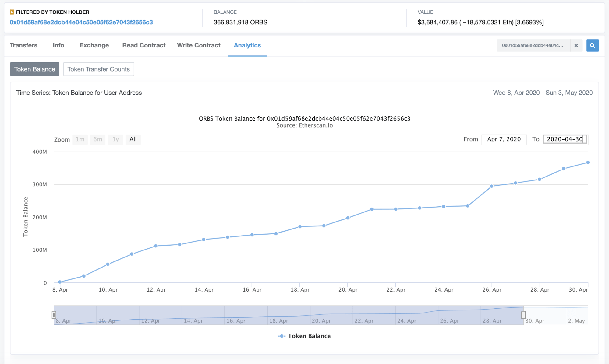609x364 pixels.
Task: Open the Write Contract tab
Action: click(x=199, y=45)
